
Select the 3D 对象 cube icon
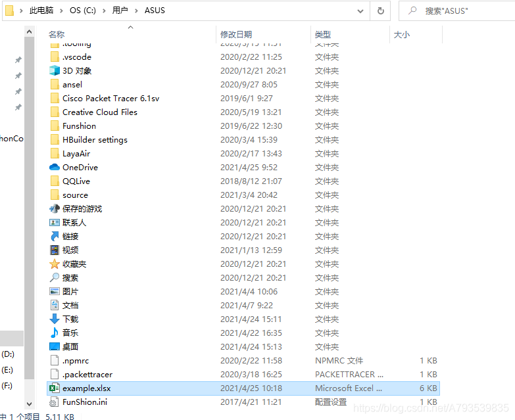click(54, 70)
